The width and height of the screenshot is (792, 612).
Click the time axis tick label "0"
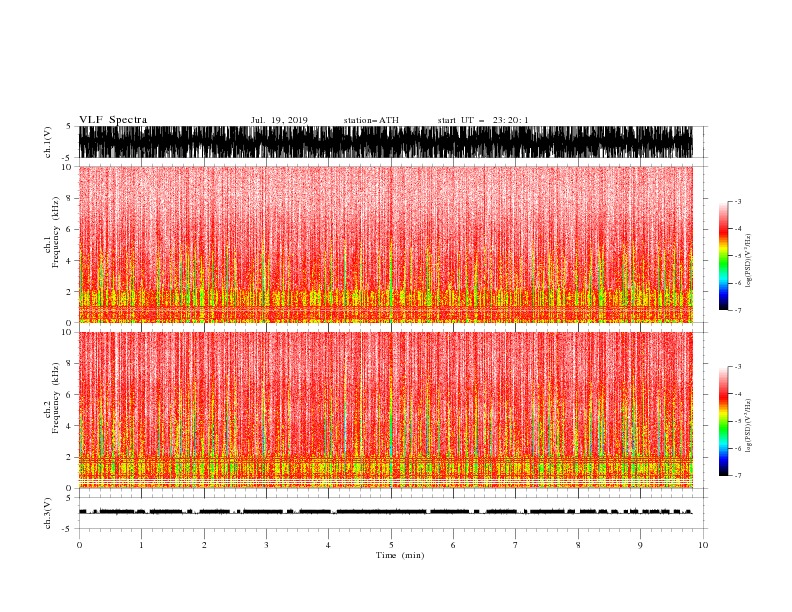click(79, 545)
